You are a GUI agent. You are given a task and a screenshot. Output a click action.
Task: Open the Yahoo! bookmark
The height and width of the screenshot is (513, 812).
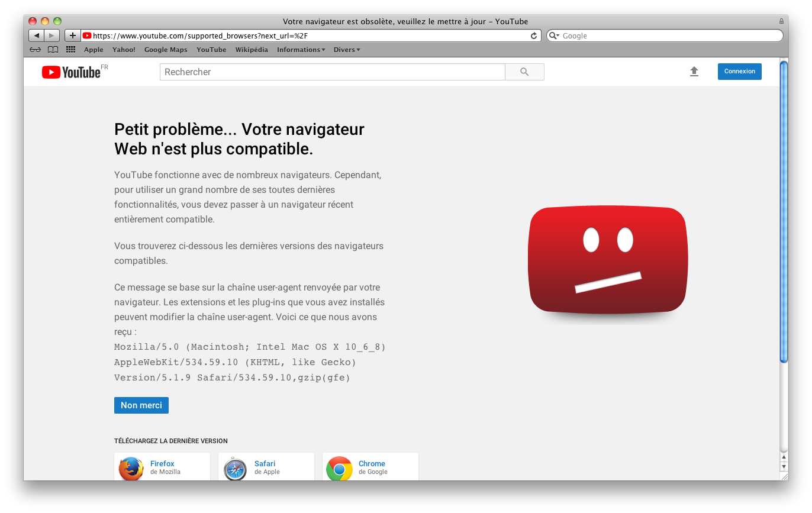(124, 50)
